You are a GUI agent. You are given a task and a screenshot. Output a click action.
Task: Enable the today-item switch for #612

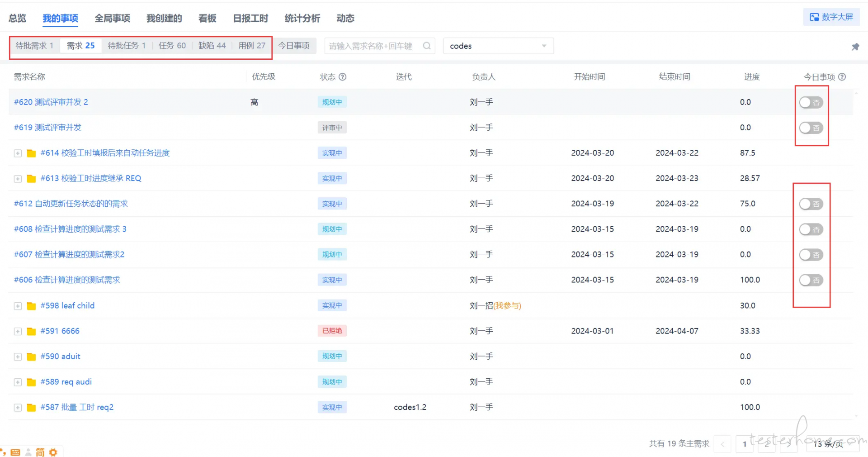tap(810, 204)
